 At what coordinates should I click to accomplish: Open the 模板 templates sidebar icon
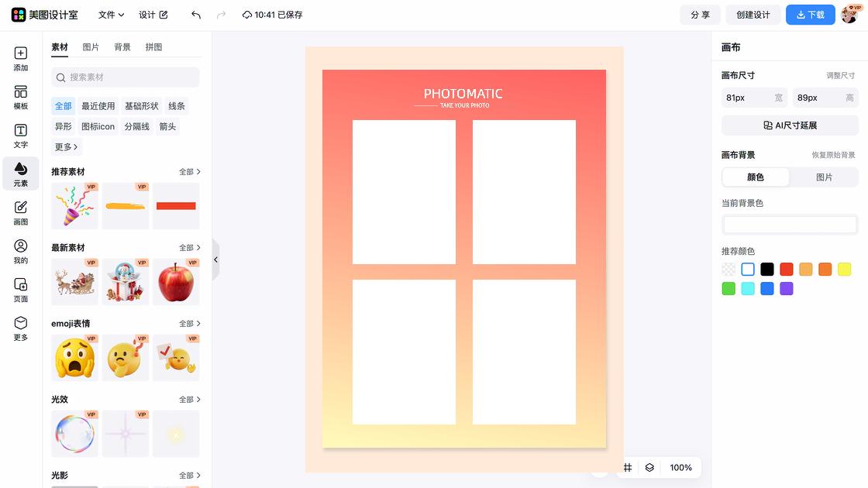[21, 98]
